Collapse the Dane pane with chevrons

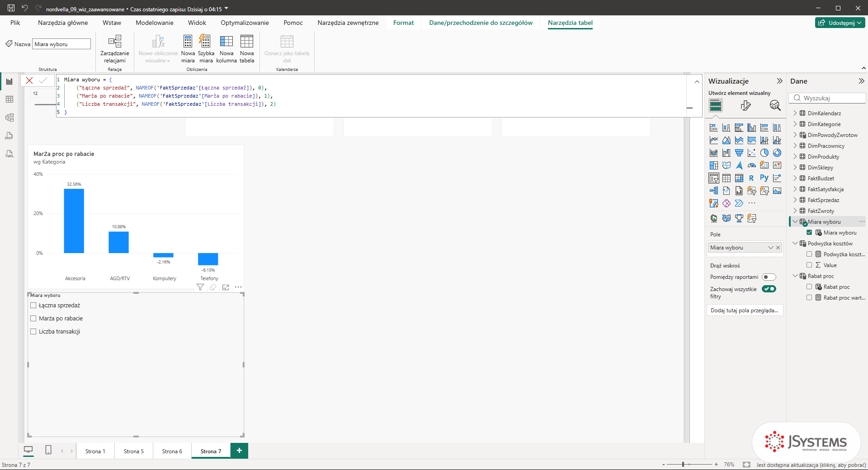(x=861, y=81)
